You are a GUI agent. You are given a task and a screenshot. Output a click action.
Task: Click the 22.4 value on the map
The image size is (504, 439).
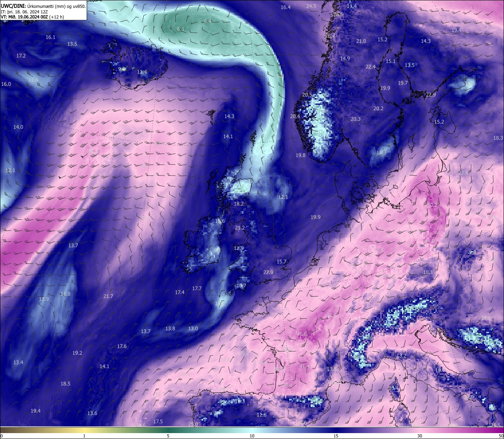(x=371, y=67)
